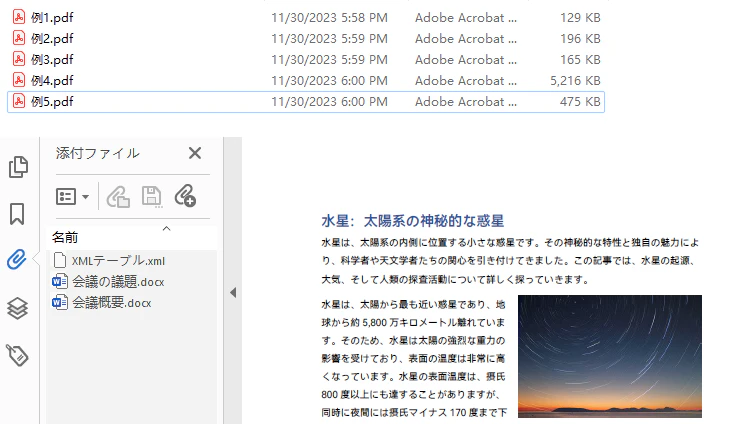Screen dimensions: 735x424
Task: Click the 165 KB size value
Action: pos(580,60)
